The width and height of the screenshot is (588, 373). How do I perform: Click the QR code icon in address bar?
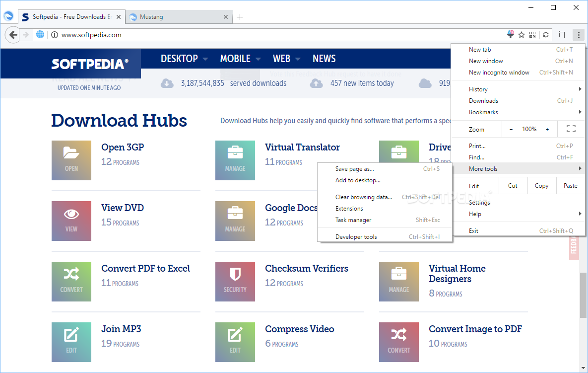pos(532,35)
